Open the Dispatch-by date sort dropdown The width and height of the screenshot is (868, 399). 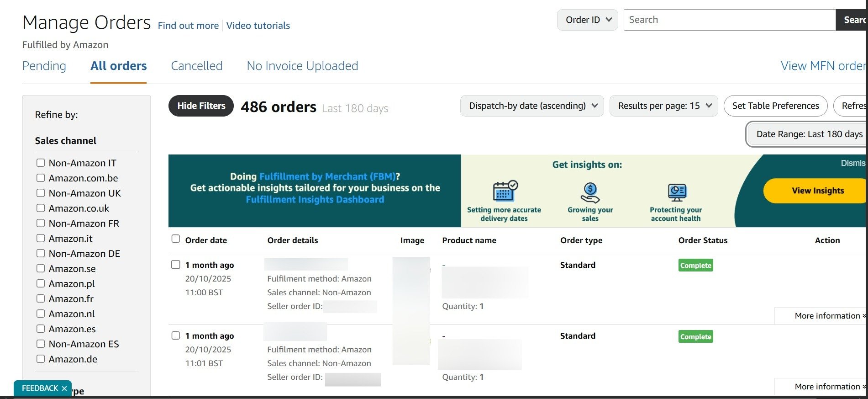click(532, 106)
